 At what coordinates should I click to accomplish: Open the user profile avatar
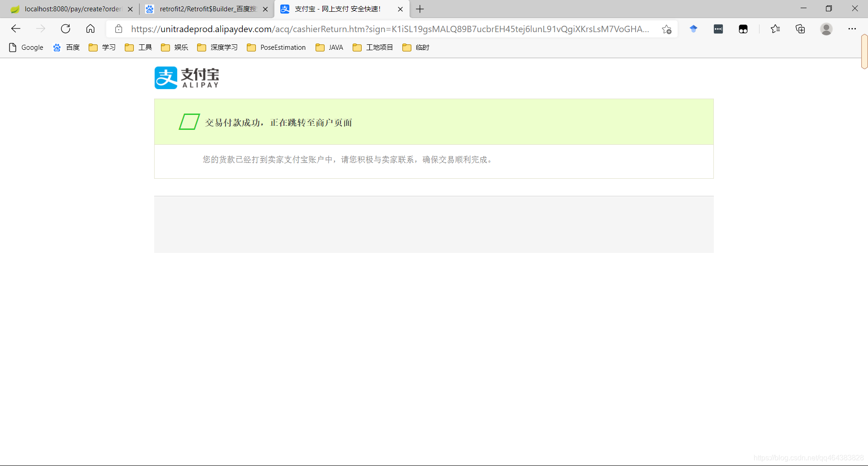[826, 29]
